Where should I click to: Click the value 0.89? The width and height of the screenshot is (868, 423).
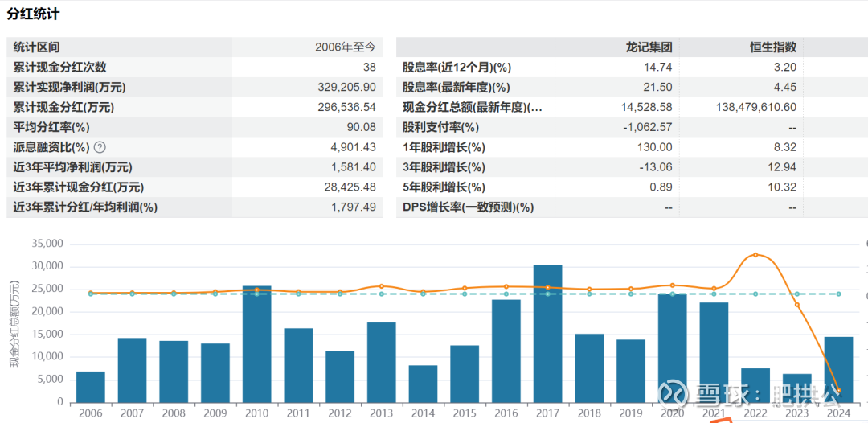click(x=661, y=187)
